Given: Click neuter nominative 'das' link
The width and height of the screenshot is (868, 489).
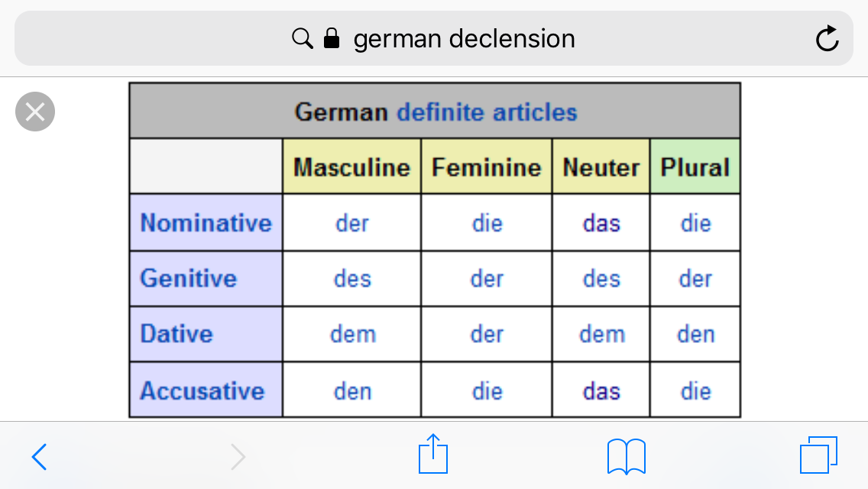Looking at the screenshot, I should pos(601,223).
